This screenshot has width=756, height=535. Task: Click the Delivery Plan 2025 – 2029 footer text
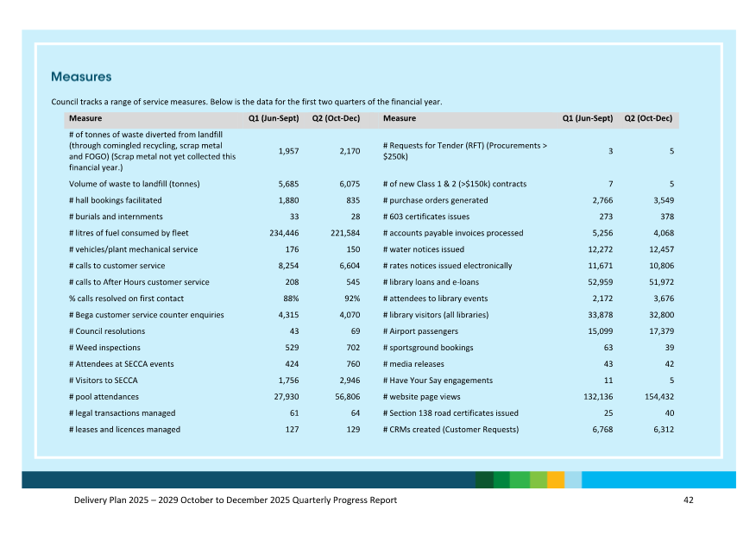click(236, 500)
